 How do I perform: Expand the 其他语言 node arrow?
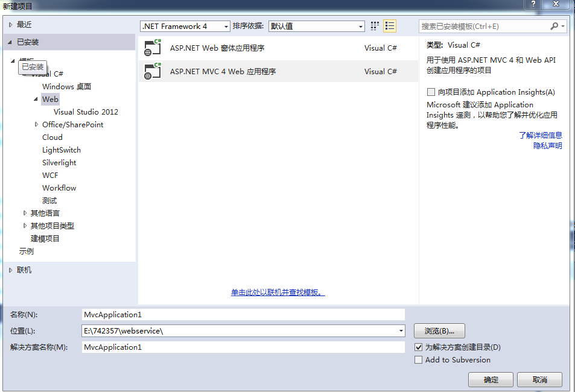point(25,213)
